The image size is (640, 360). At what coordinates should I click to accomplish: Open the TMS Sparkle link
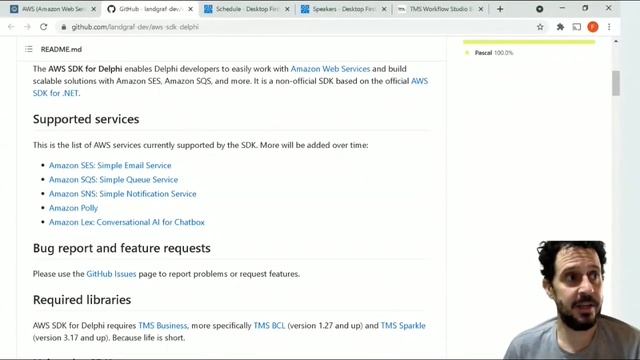[x=403, y=326]
